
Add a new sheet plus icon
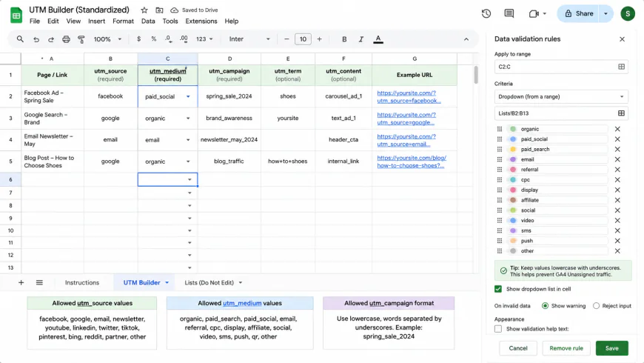coord(21,282)
